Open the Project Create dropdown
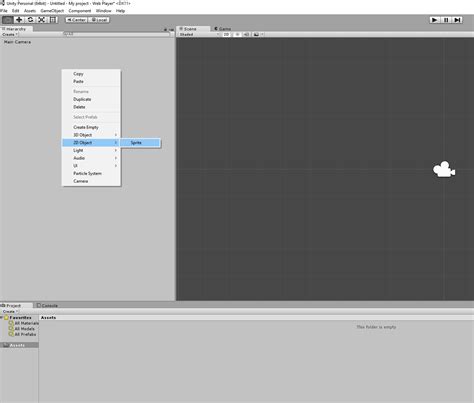Screen dimensions: 474x403 tap(10, 311)
